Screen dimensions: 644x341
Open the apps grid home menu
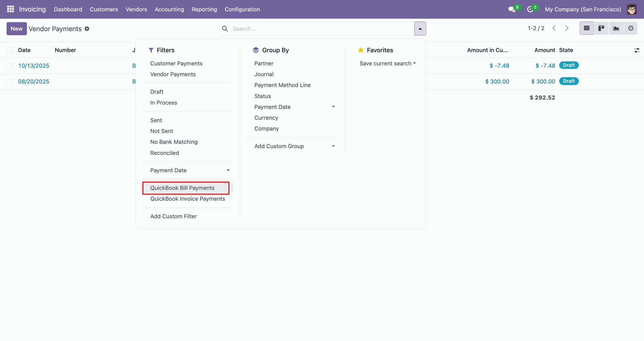click(10, 9)
